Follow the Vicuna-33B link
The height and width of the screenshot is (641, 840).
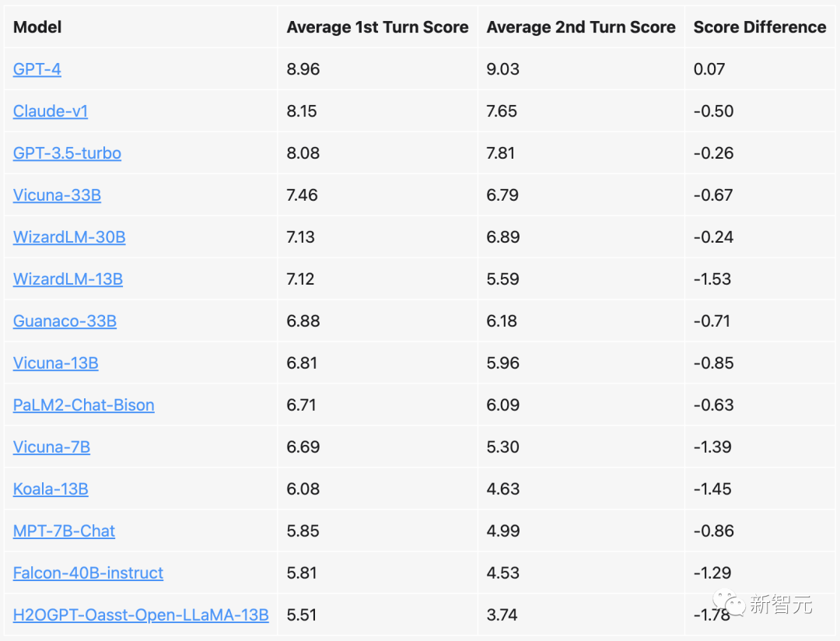point(57,195)
